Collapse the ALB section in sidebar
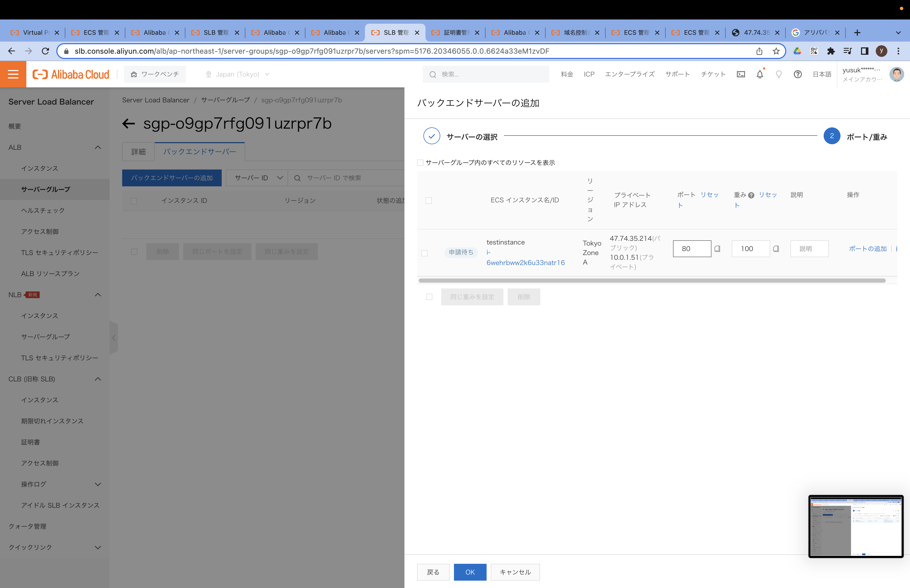Screen dimensions: 910x588 point(98,147)
